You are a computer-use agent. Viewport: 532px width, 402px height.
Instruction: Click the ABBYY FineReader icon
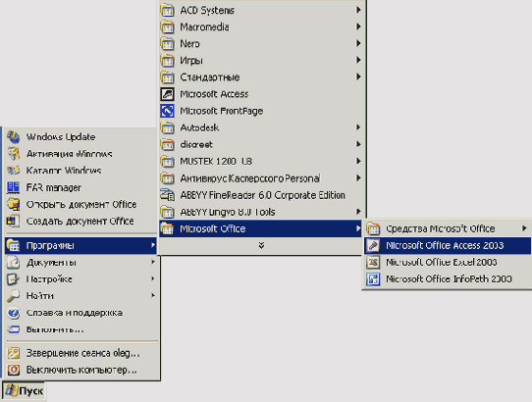click(x=167, y=195)
